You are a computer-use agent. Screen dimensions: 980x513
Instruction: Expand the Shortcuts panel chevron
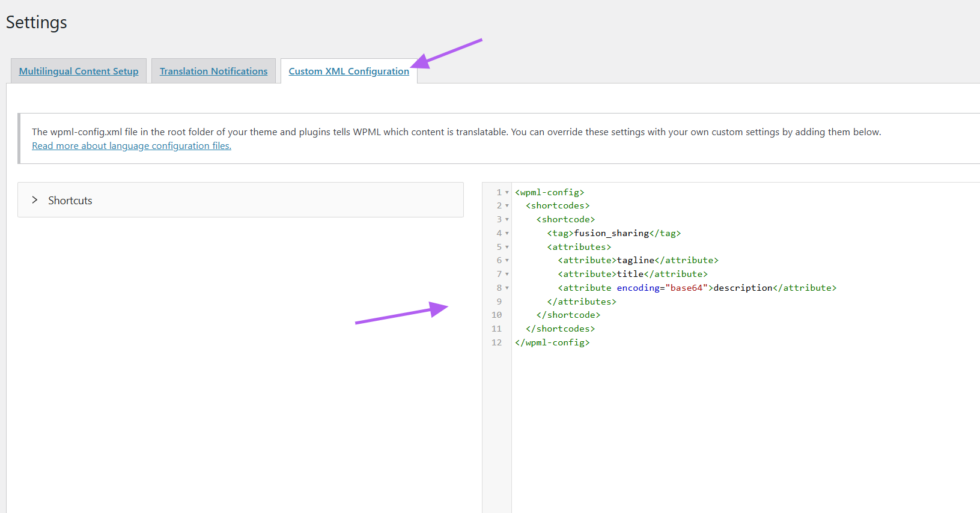tap(35, 200)
